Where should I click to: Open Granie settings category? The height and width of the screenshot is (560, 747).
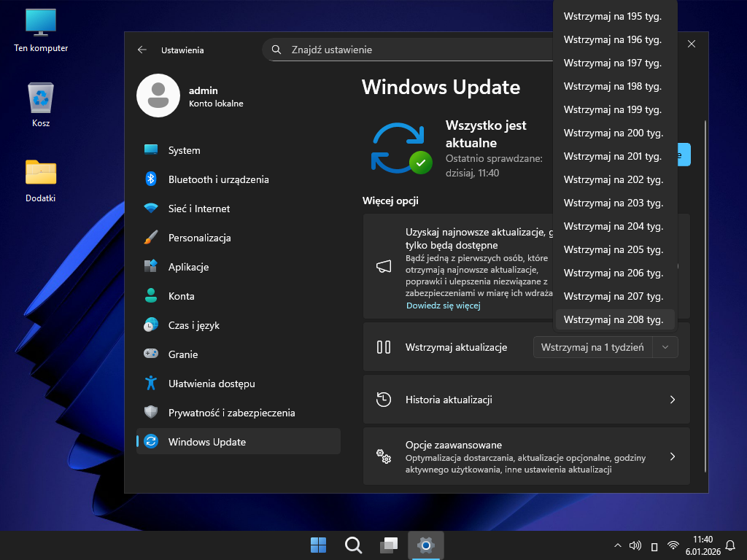(183, 354)
